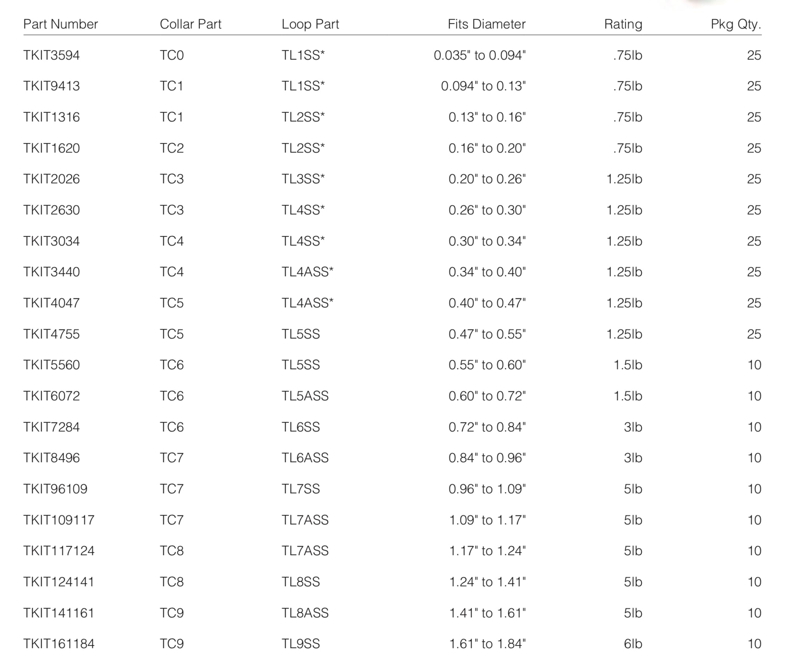Select the Rating column header
Viewport: 797px width, 672px height.
[623, 24]
